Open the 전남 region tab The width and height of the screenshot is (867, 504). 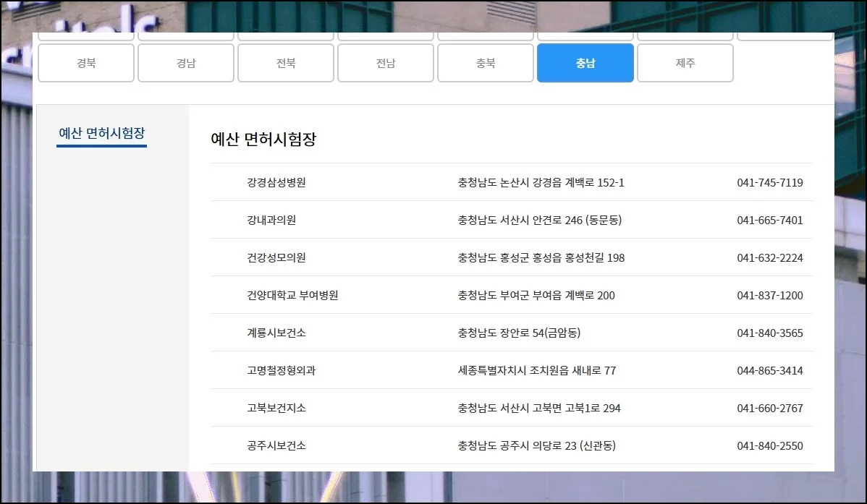[x=386, y=63]
